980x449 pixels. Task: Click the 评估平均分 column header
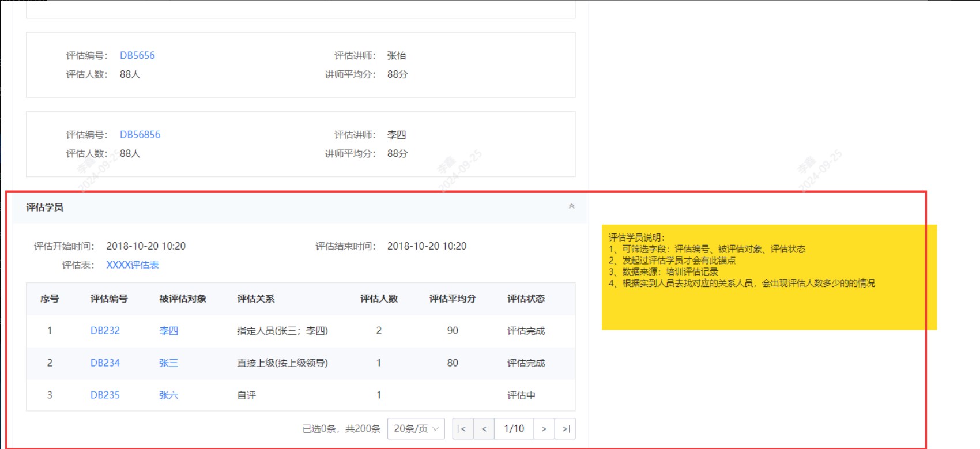point(453,299)
